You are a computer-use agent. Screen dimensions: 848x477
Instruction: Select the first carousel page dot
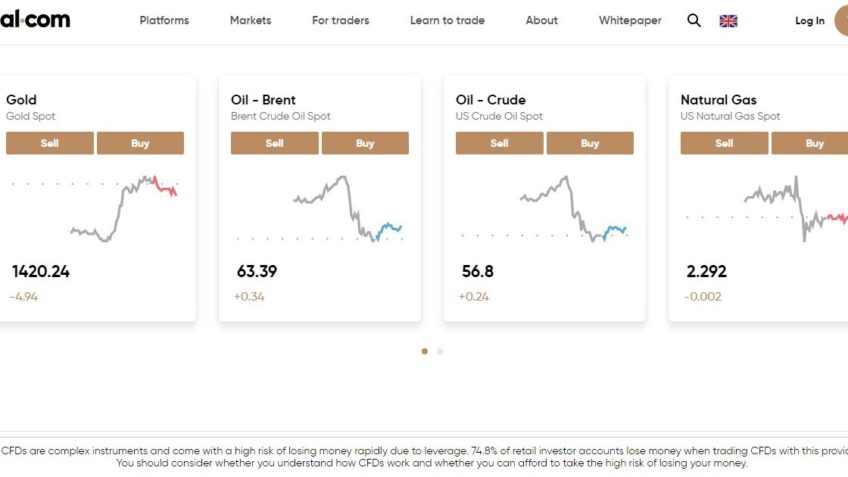click(425, 351)
